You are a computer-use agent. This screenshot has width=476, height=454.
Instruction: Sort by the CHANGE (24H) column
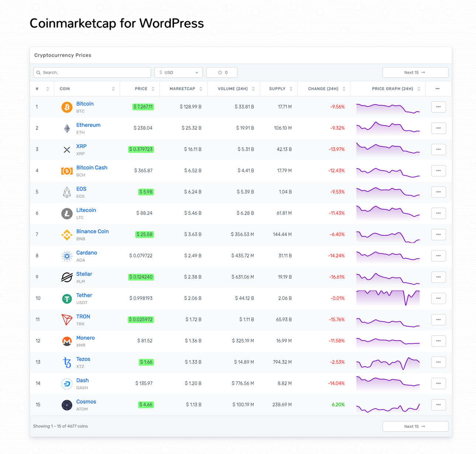pyautogui.click(x=324, y=89)
